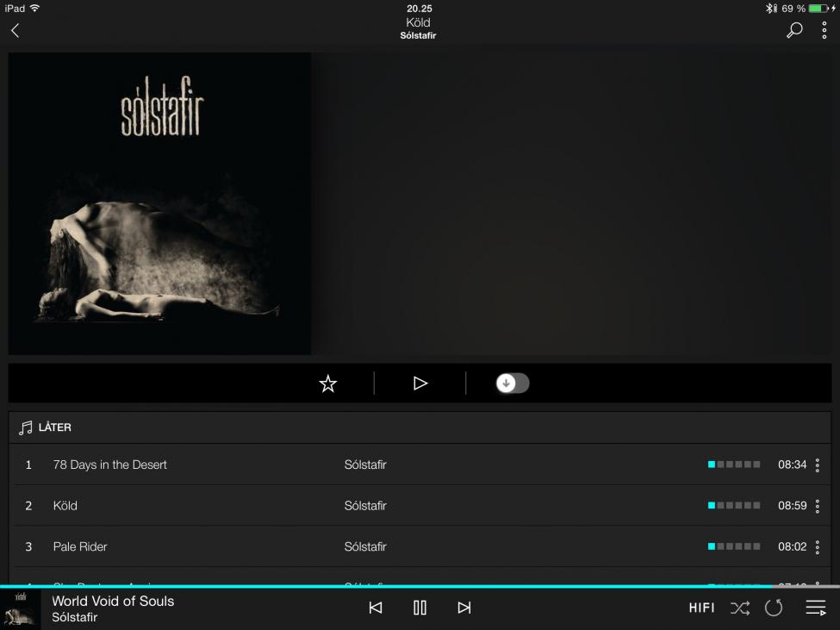Open the top-right album options menu

coord(824,30)
